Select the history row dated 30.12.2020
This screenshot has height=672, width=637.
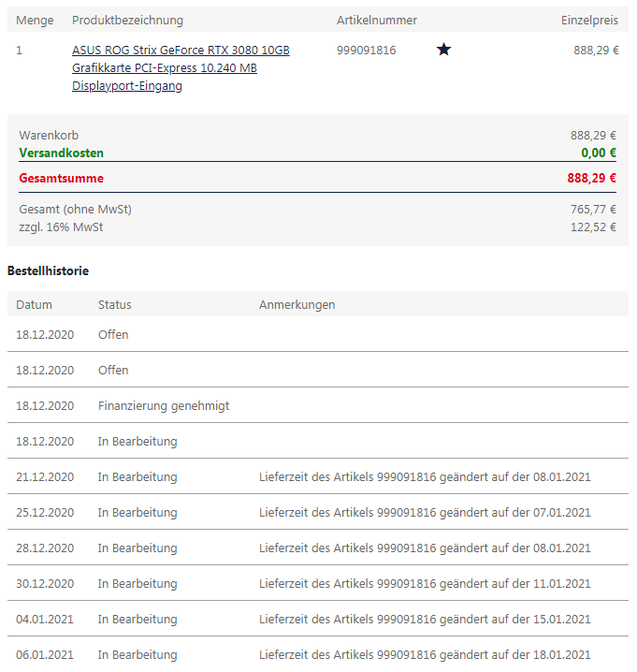coord(318,583)
